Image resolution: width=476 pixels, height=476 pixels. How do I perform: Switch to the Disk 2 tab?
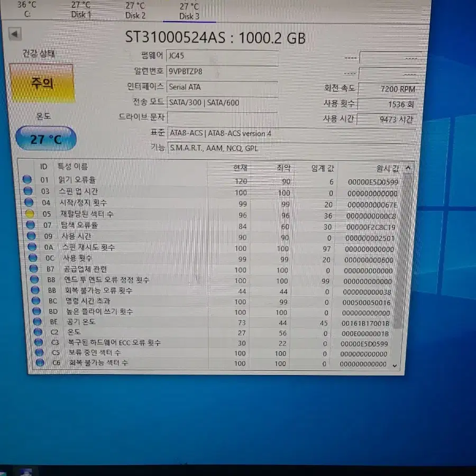coord(135,11)
